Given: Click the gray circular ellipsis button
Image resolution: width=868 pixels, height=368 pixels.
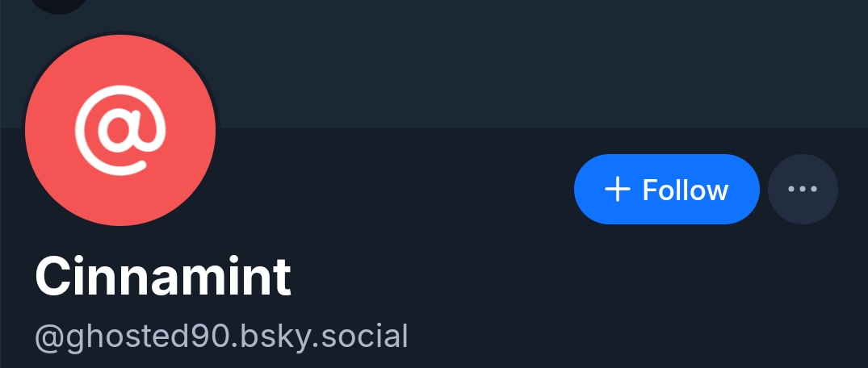Looking at the screenshot, I should (x=803, y=190).
